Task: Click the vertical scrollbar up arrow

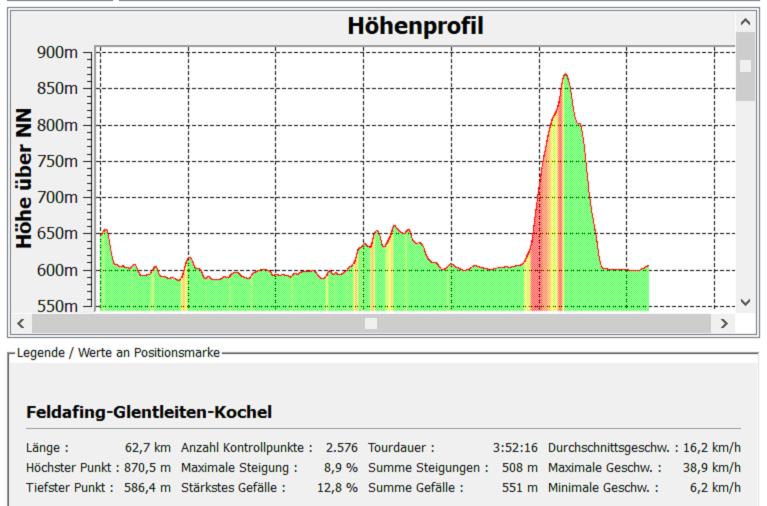Action: click(x=745, y=20)
